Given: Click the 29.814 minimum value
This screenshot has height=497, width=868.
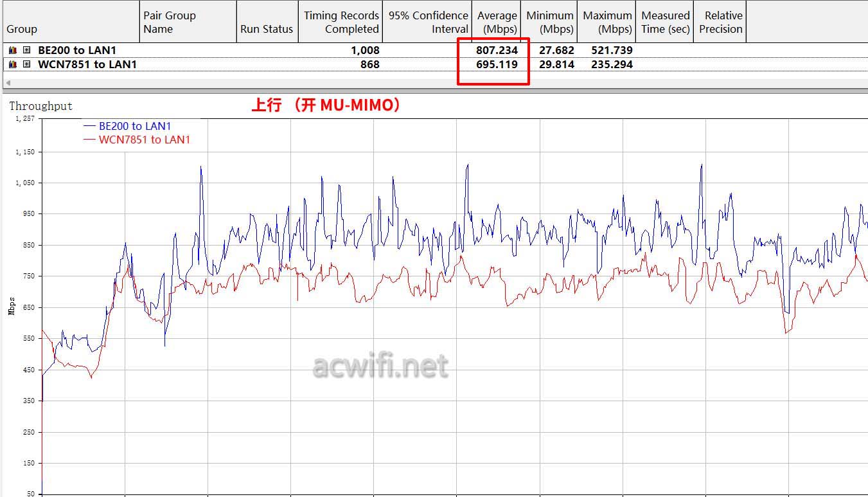Looking at the screenshot, I should tap(556, 64).
